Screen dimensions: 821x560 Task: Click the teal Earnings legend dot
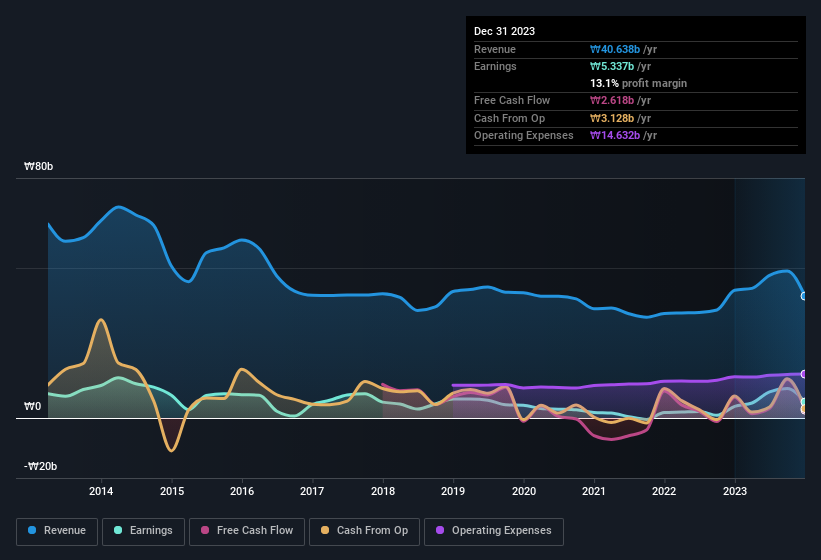117,531
